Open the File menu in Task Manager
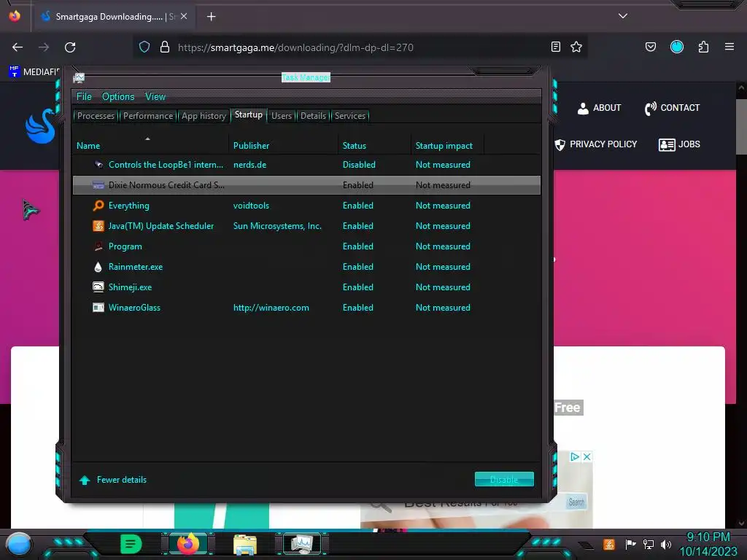This screenshot has height=560, width=747. [84, 97]
